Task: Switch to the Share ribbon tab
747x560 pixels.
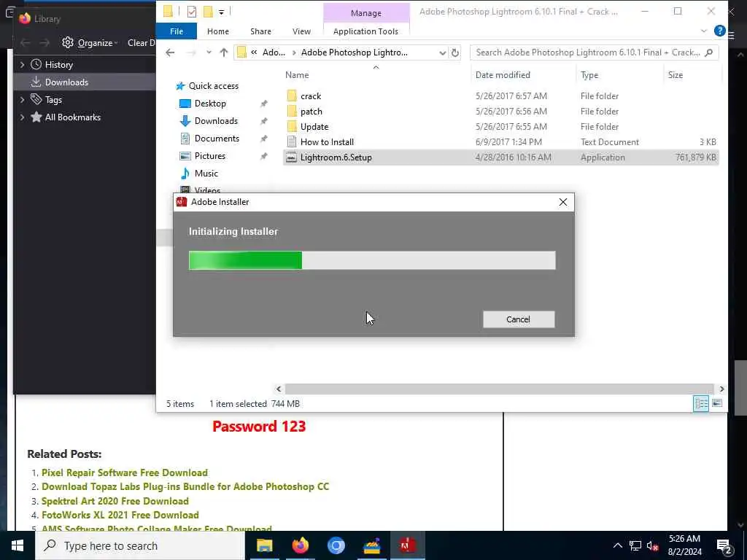Action: pos(260,31)
